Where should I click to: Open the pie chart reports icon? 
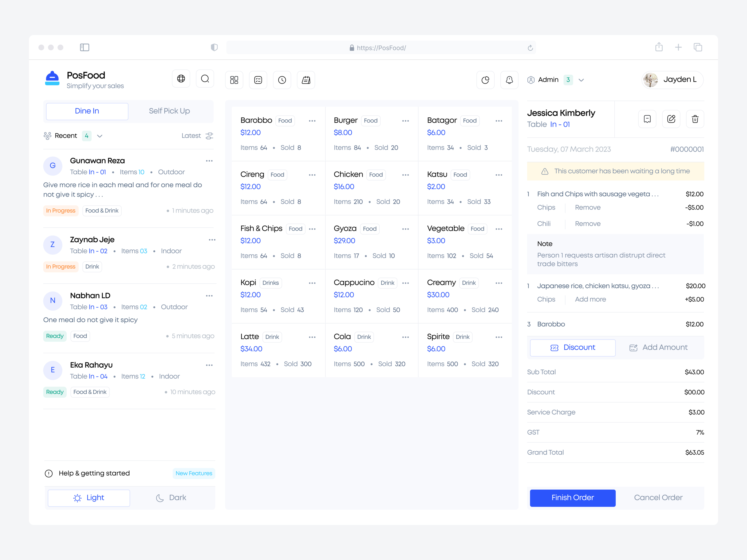[x=485, y=80]
